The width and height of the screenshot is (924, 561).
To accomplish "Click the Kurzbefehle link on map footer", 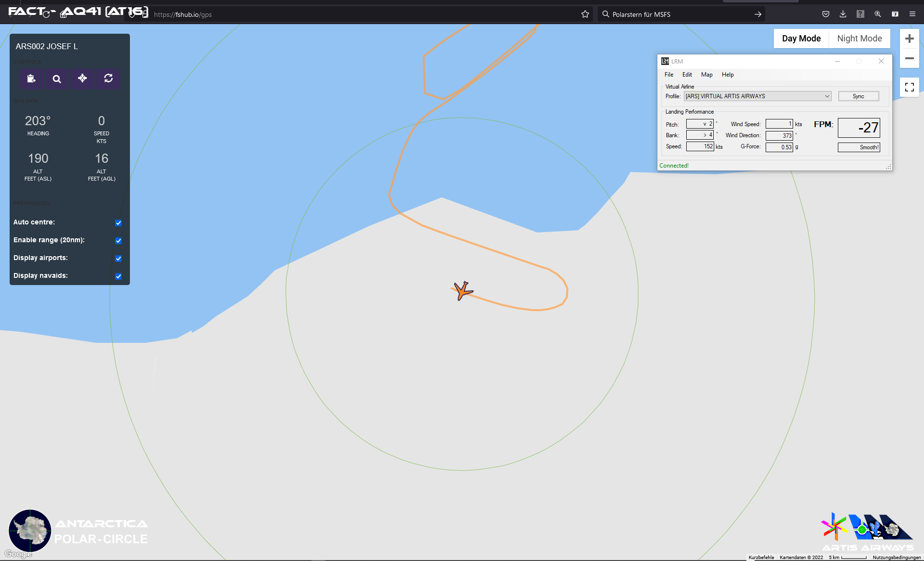I will pos(761,557).
